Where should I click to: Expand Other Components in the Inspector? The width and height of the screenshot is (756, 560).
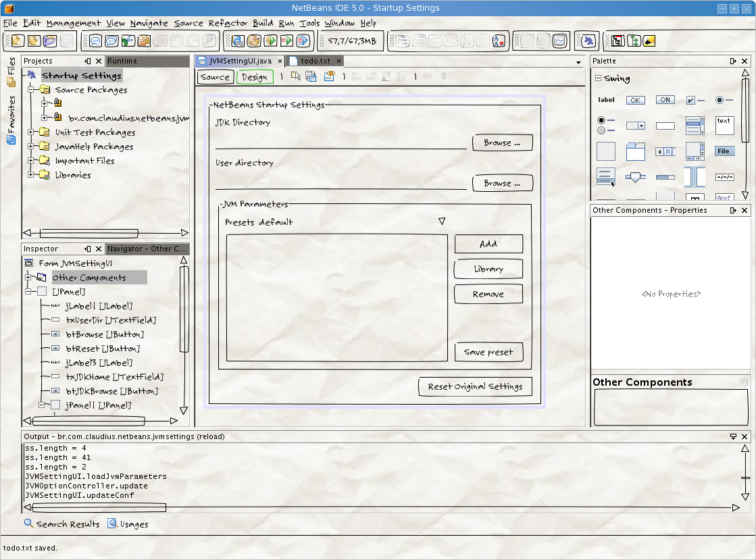click(x=28, y=277)
